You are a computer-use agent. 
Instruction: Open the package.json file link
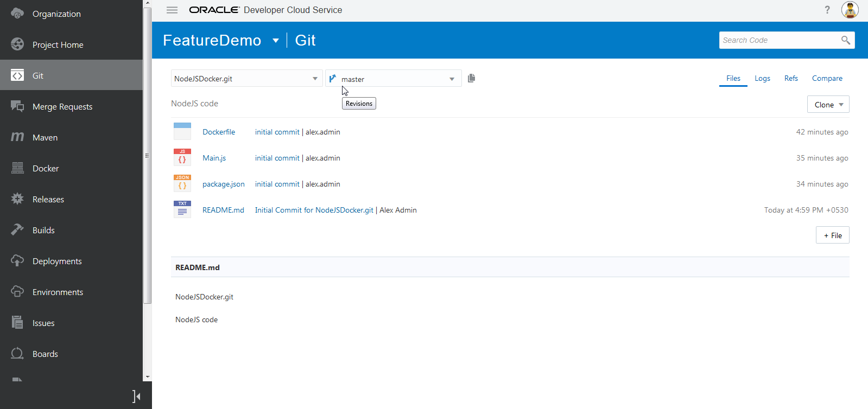(x=224, y=184)
